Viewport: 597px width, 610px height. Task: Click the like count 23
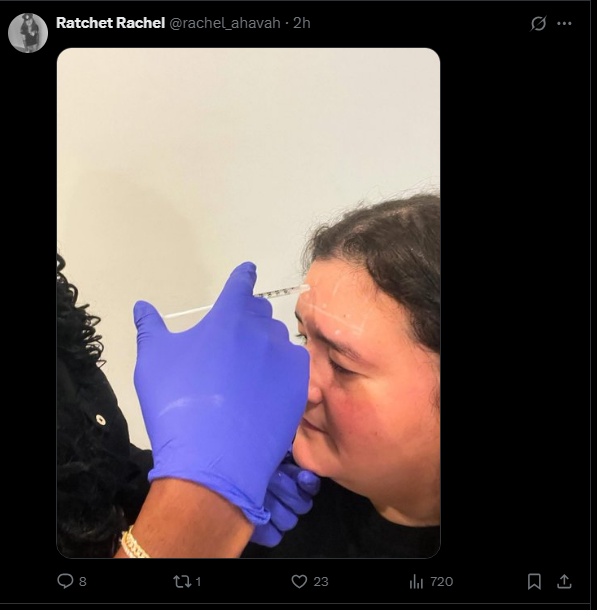321,582
